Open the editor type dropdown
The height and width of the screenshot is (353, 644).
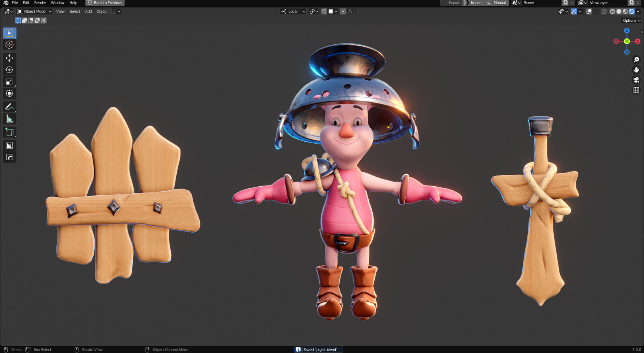[8, 12]
